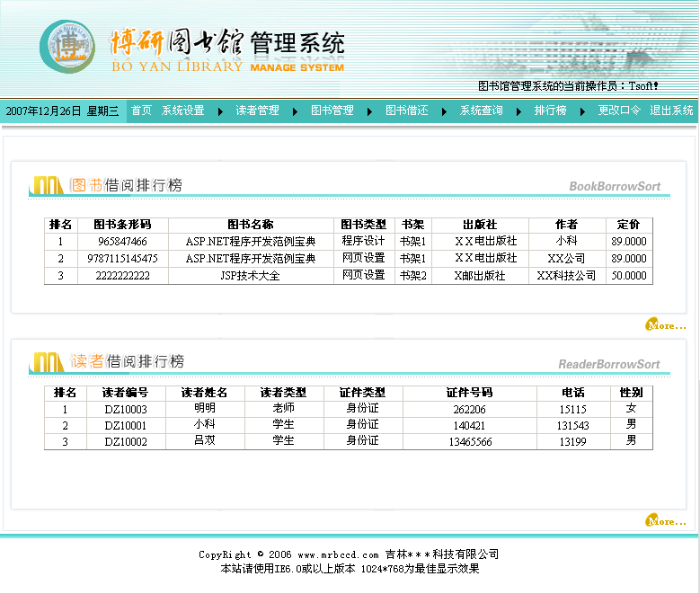
Task: Expand the arrow after 图书管理
Action: 369,111
